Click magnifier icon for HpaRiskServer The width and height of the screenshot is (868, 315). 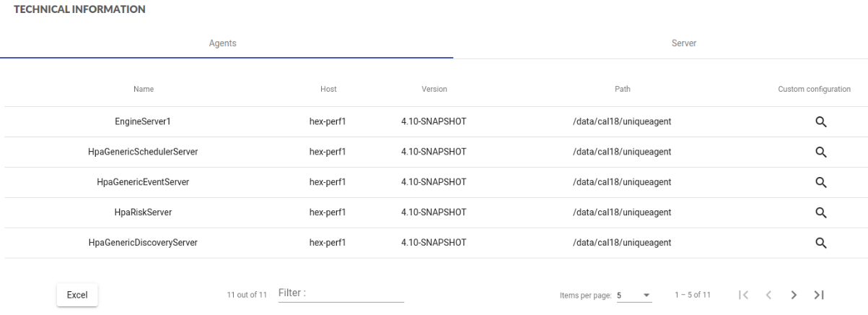(820, 212)
